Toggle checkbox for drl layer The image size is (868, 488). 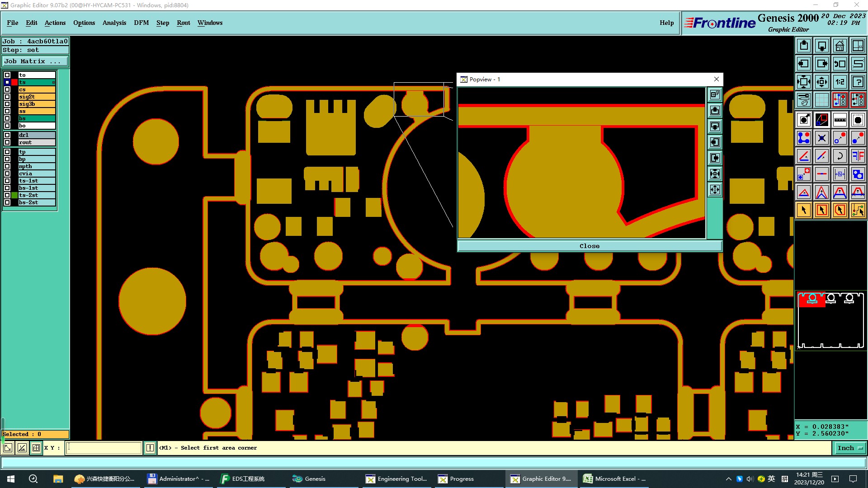[x=7, y=135]
